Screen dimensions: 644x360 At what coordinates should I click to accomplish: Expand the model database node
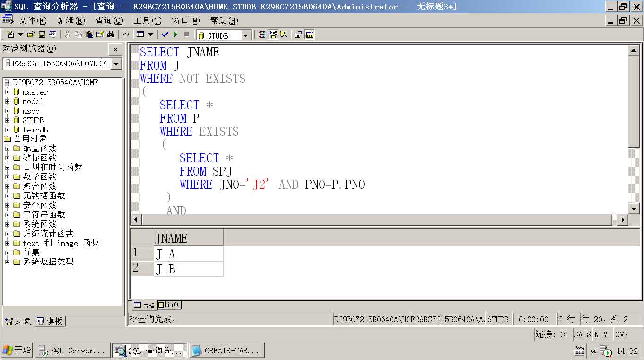tap(7, 101)
